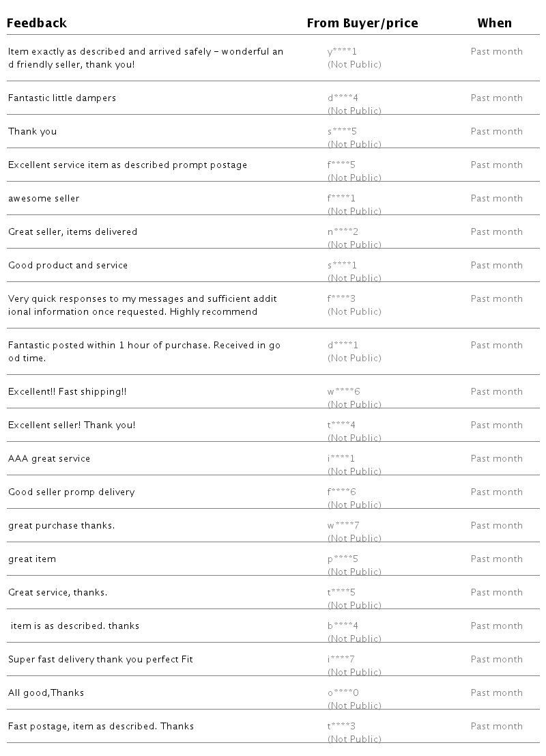Click "Past month" beside Good product and service
This screenshot has height=756, width=546.
pyautogui.click(x=496, y=266)
